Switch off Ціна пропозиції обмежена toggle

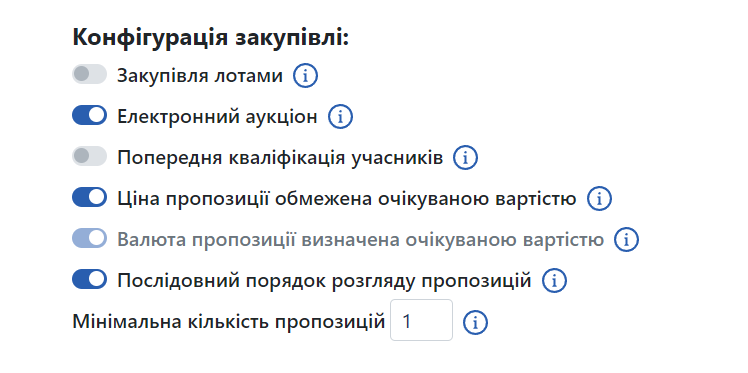pyautogui.click(x=89, y=197)
